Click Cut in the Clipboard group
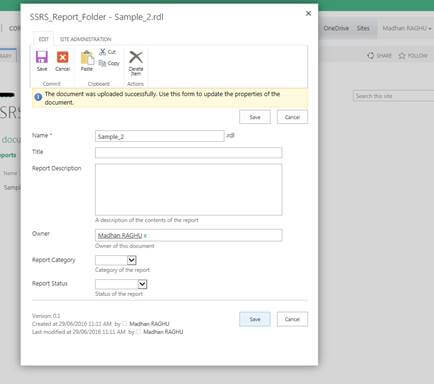 click(x=108, y=52)
